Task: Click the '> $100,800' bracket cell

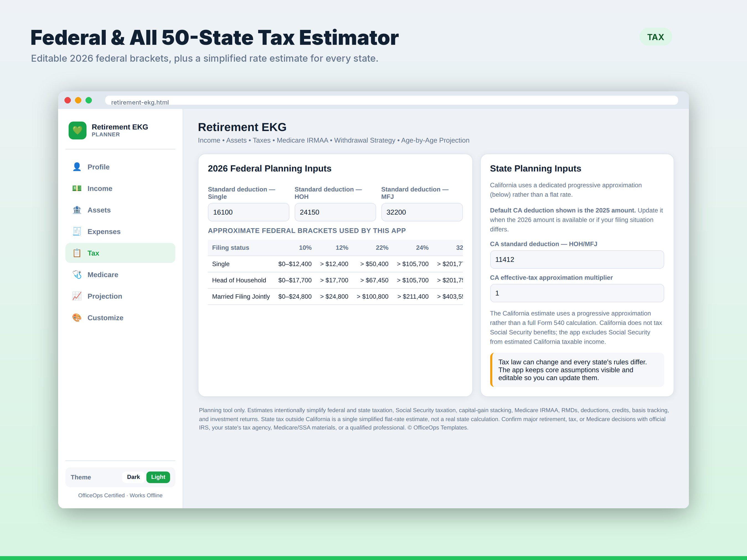Action: (x=372, y=296)
